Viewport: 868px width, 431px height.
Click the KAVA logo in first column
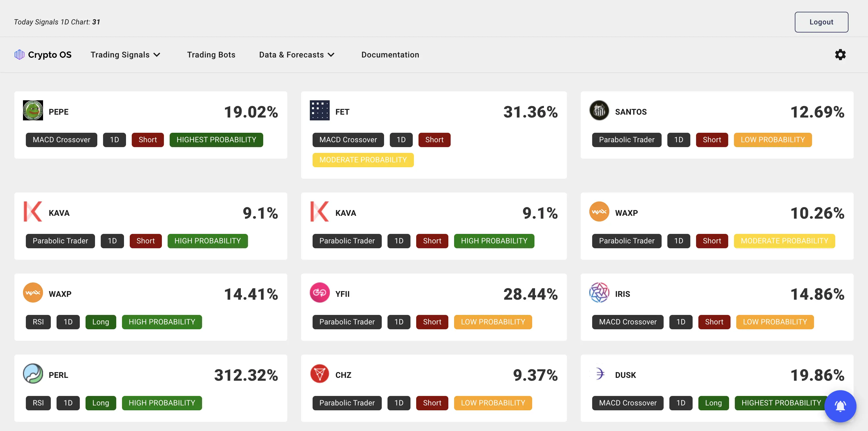(x=33, y=211)
